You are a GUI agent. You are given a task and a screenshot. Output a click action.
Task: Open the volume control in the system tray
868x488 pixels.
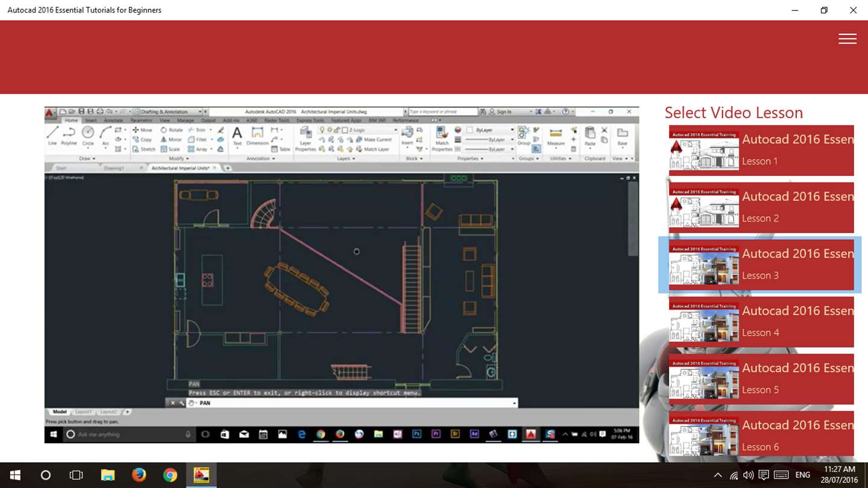[x=748, y=475]
